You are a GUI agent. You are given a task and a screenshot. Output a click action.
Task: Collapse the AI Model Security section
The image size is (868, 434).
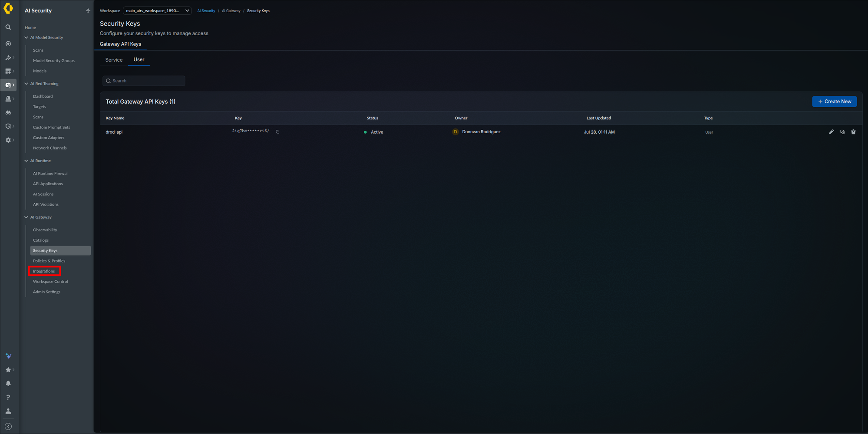(x=26, y=38)
